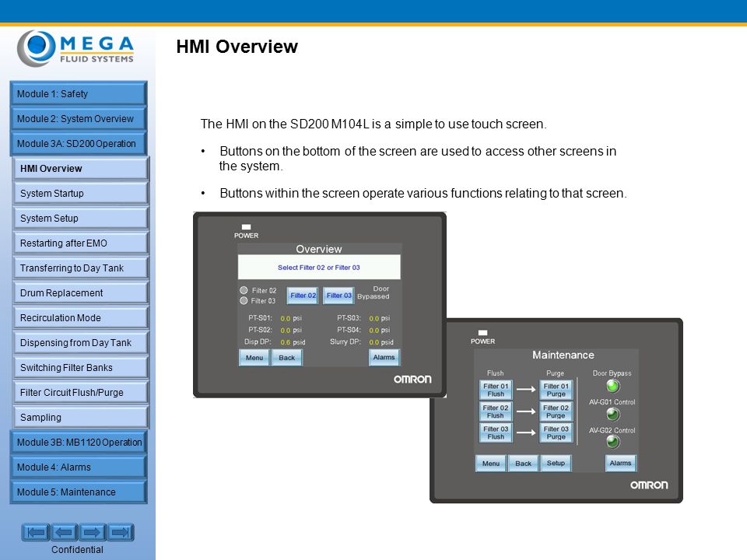Jump to first slide navigation arrow
The height and width of the screenshot is (560, 747).
tap(36, 532)
